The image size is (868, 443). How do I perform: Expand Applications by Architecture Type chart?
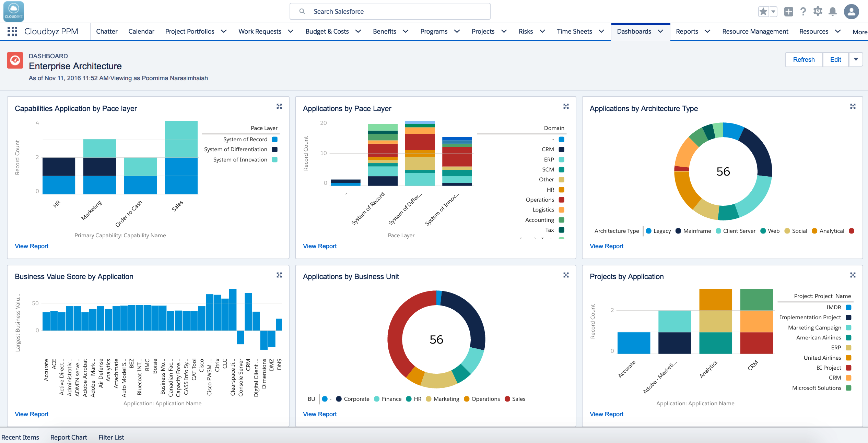[853, 107]
